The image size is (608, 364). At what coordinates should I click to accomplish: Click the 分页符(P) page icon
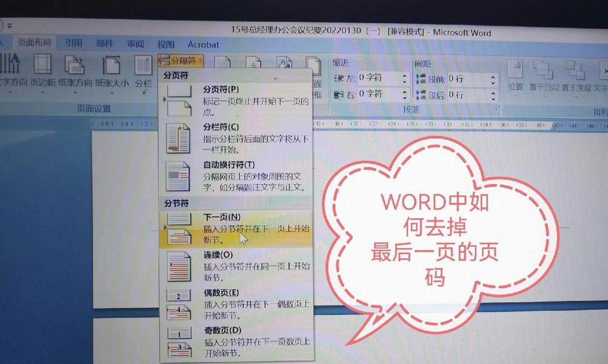pos(179,101)
